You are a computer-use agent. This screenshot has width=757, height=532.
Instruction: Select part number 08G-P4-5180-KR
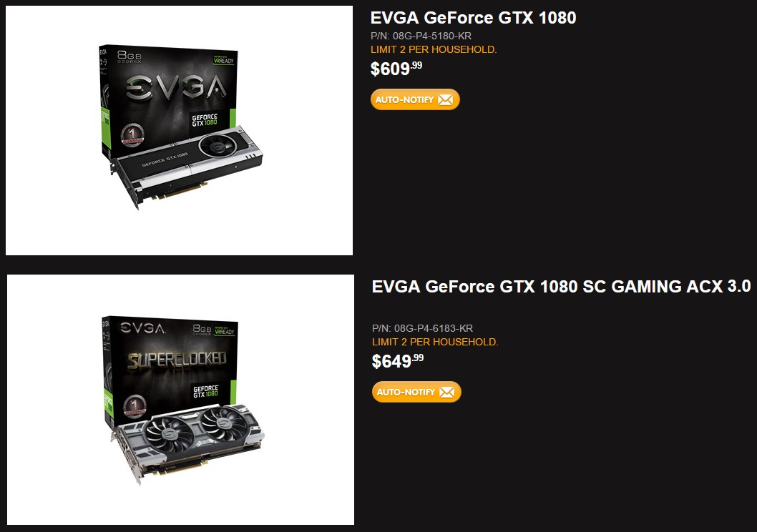421,36
